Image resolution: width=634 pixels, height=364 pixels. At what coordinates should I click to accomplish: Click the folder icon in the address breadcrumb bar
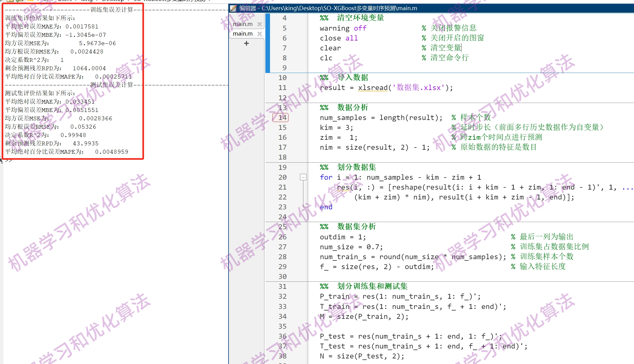(30, 1)
